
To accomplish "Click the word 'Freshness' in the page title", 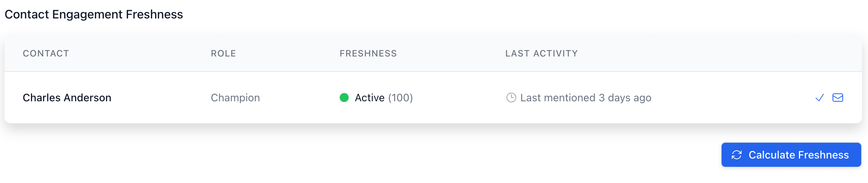I will tap(154, 14).
